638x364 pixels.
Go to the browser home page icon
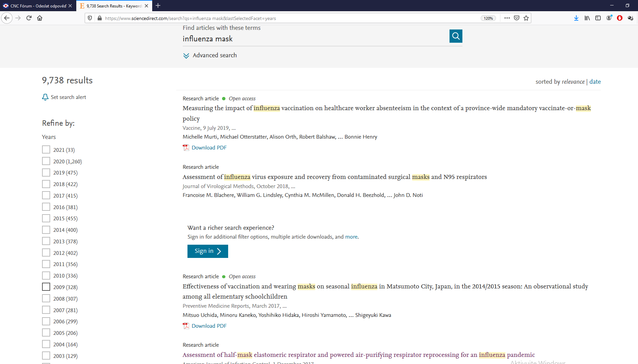pyautogui.click(x=40, y=18)
